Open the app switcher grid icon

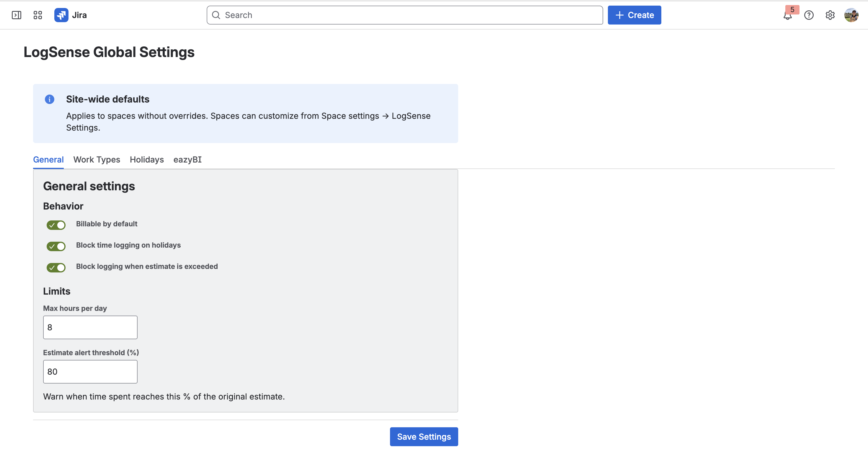38,15
